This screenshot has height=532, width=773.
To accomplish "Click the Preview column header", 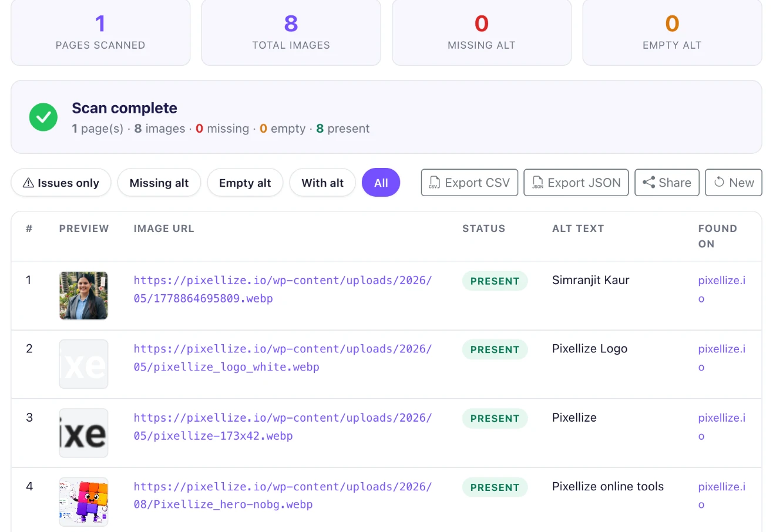I will [x=84, y=228].
